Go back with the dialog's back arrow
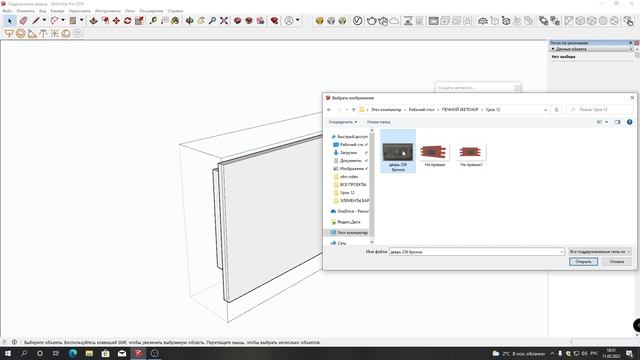 pyautogui.click(x=329, y=110)
